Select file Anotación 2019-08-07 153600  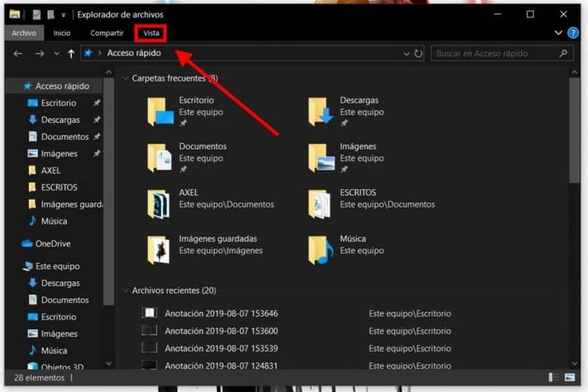coord(221,331)
